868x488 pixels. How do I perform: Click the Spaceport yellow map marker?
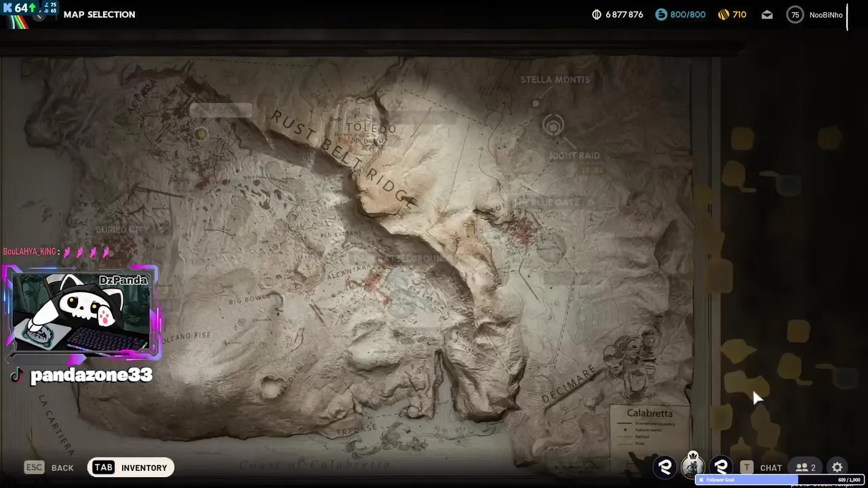(200, 134)
